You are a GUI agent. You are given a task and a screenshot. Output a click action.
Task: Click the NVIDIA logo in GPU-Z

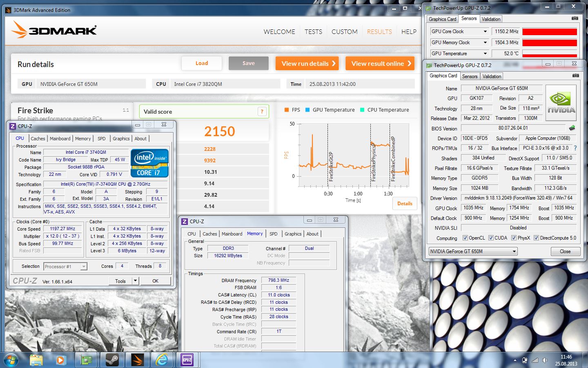[x=561, y=103]
